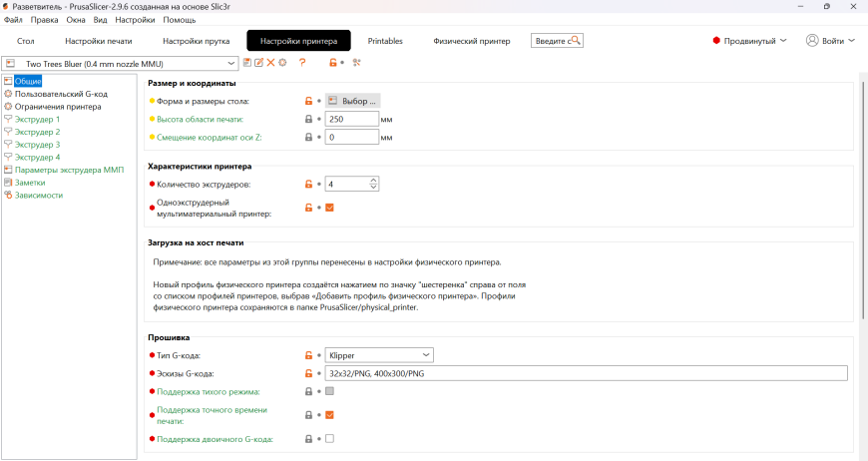Click the Поддержка двоичного G-кода label link
The image size is (868, 461).
point(215,439)
